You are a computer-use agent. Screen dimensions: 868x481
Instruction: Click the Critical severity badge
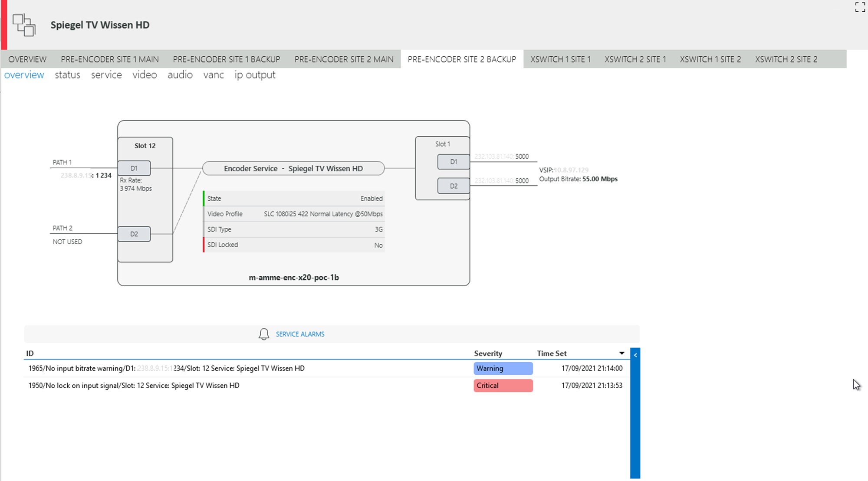click(503, 386)
